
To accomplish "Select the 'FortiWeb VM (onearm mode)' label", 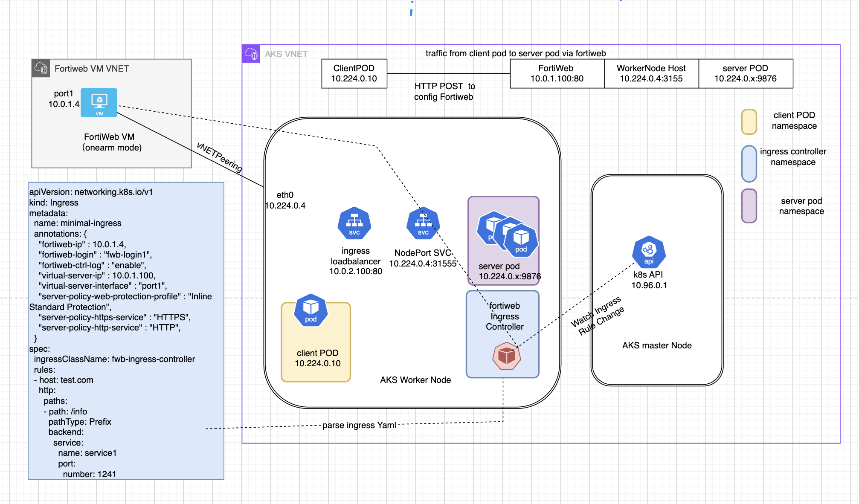I will click(x=112, y=142).
